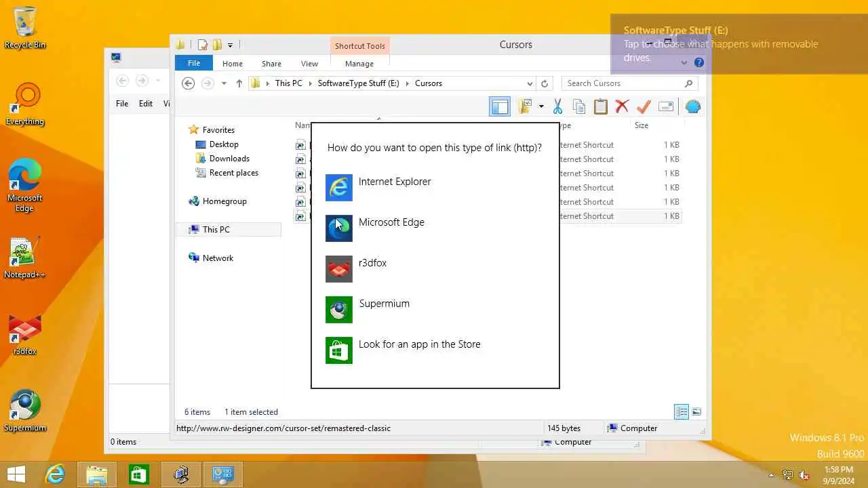Click the SoftwareType Stuff (E:) removable drive notification
The width and height of the screenshot is (868, 488).
click(739, 44)
